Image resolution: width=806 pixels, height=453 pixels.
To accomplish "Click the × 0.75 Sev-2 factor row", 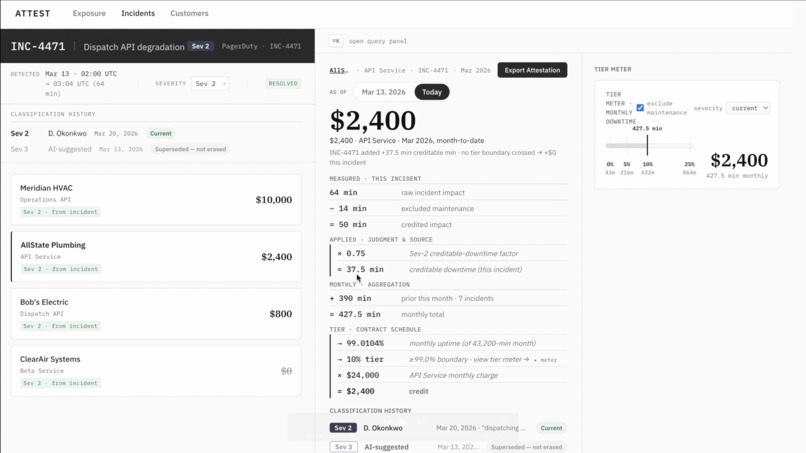I will click(x=451, y=253).
